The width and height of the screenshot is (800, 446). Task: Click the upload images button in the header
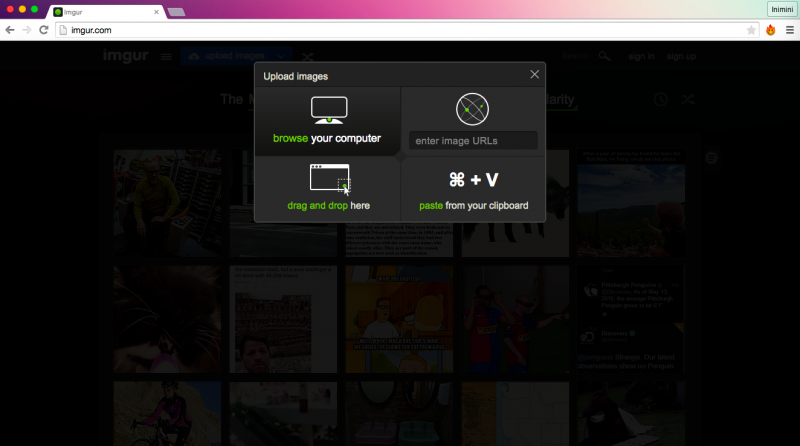point(227,56)
